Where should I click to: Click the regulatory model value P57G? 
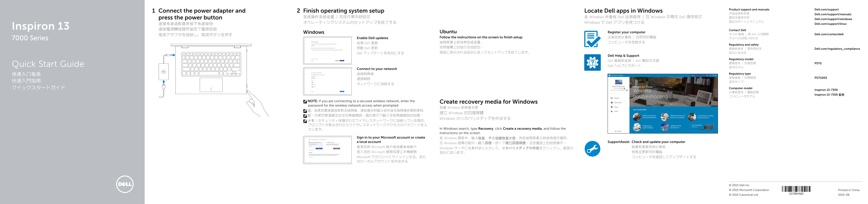pos(818,63)
